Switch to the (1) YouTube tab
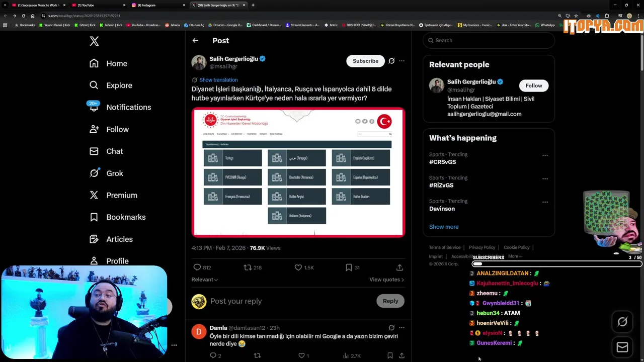 99,5
